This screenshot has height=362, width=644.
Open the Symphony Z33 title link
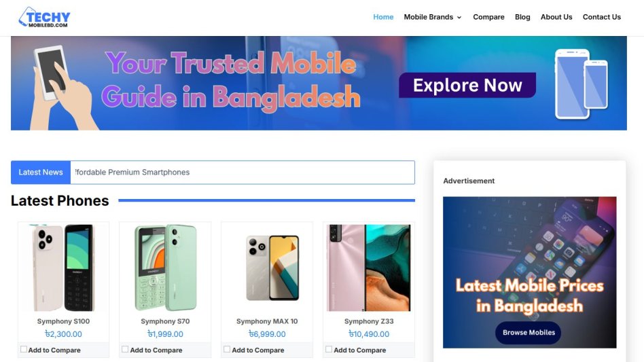pyautogui.click(x=369, y=321)
